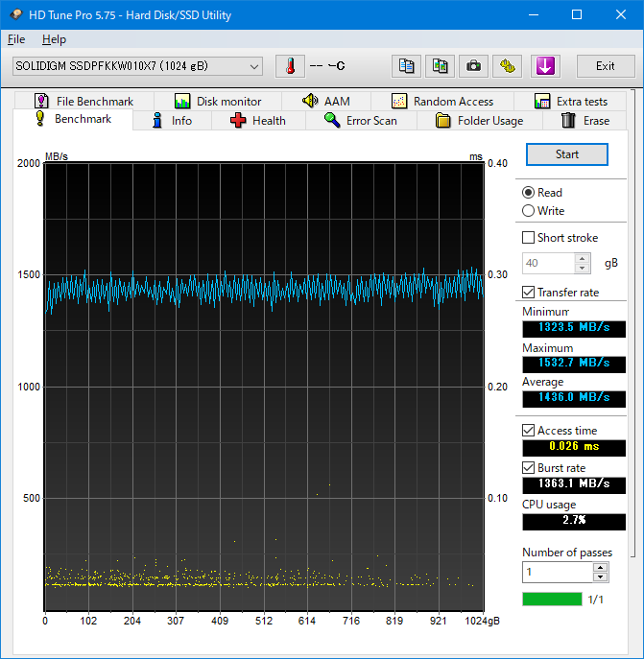Switch to the Health tab
This screenshot has height=659, width=644.
258,121
